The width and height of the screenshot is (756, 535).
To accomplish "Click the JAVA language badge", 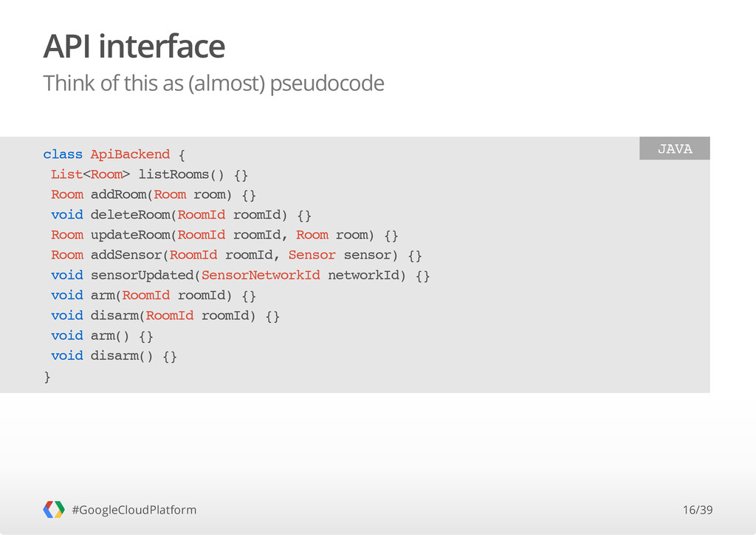I will click(x=675, y=148).
